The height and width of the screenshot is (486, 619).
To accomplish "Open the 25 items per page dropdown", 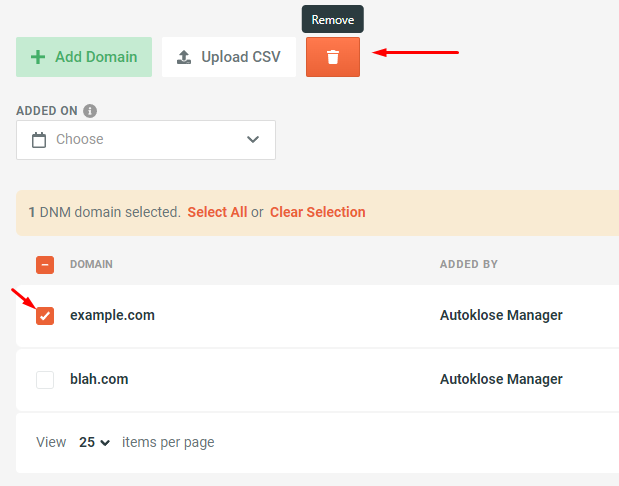I will pos(94,442).
